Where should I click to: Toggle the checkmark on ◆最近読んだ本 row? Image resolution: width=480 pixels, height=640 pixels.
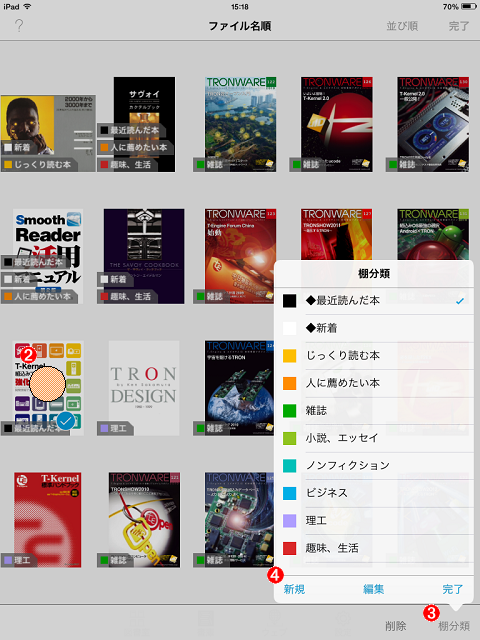point(460,301)
